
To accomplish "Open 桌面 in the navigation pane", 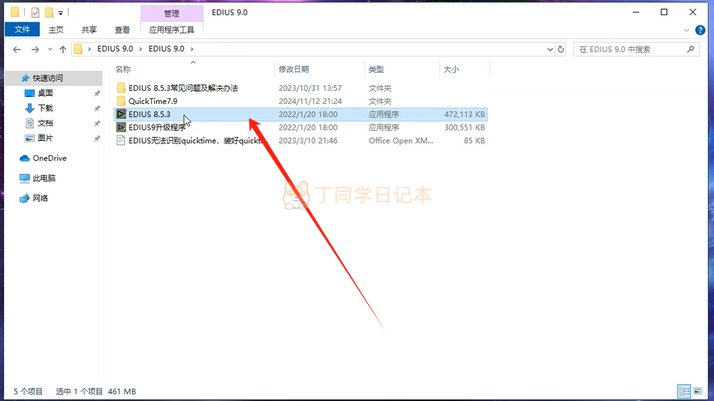I will [45, 93].
